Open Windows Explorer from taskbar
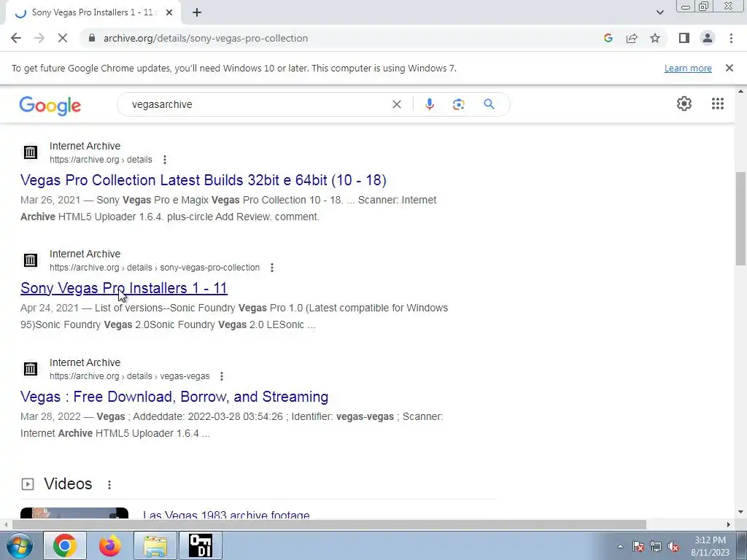747x560 pixels. pos(155,545)
